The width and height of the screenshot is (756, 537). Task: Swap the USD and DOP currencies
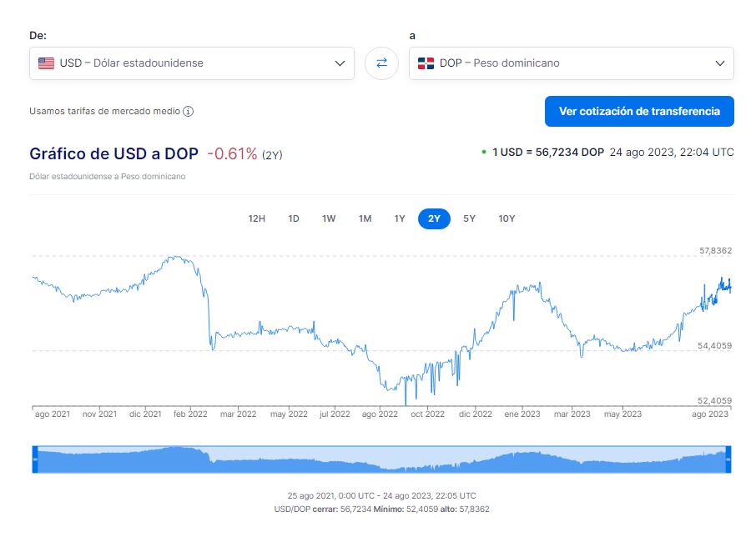pyautogui.click(x=381, y=63)
